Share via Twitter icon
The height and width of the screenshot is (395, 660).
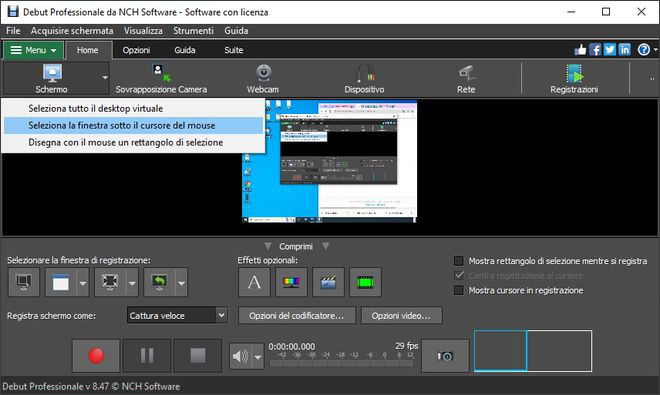(609, 50)
